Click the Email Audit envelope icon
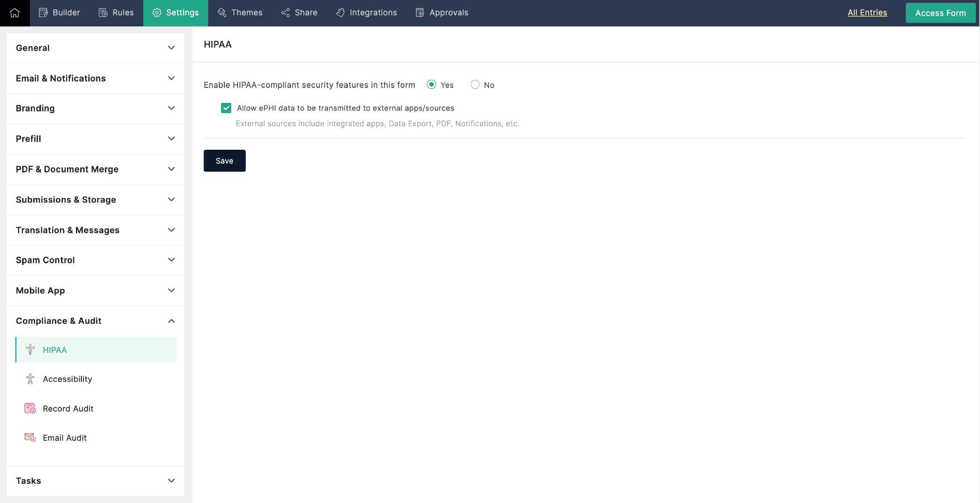980x503 pixels. [x=30, y=438]
